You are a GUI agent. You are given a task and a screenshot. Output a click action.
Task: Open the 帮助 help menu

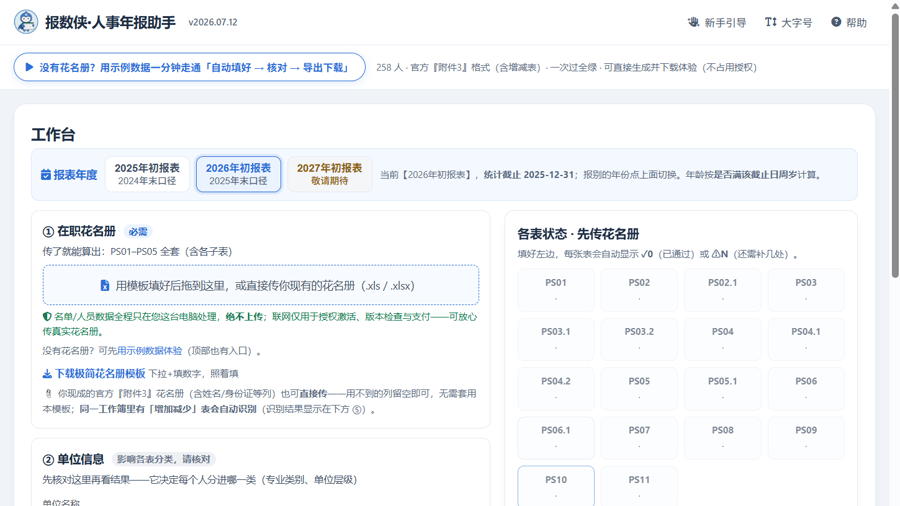849,22
